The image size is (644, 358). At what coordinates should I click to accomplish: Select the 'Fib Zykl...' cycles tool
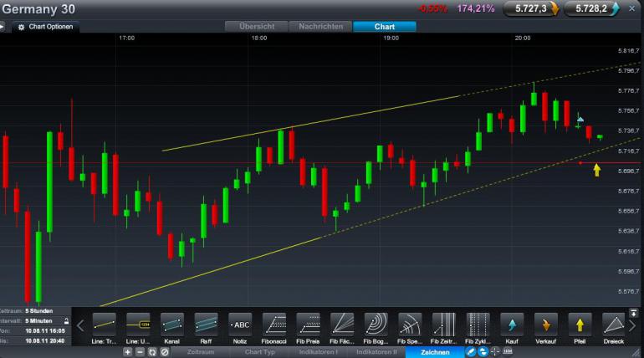(478, 325)
